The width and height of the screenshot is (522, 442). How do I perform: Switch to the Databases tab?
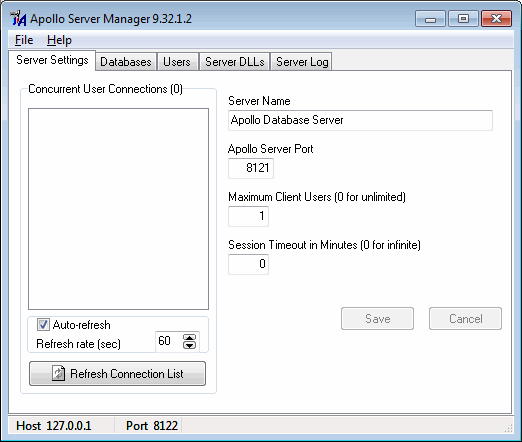click(x=126, y=62)
